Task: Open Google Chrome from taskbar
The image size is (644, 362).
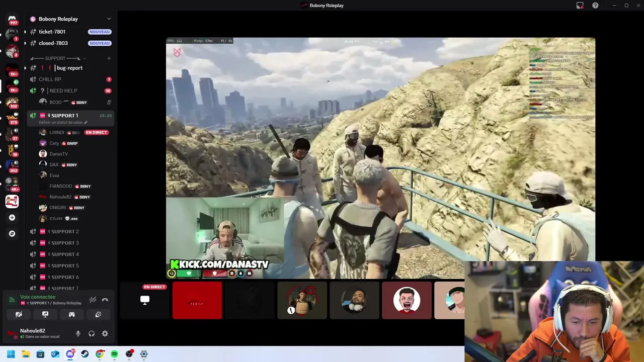Action: [x=100, y=354]
